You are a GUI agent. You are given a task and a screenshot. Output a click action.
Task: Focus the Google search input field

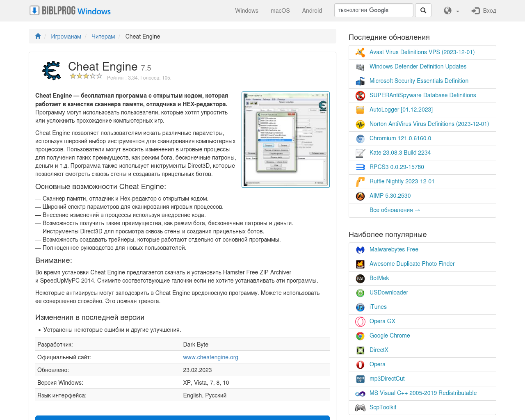tap(374, 10)
